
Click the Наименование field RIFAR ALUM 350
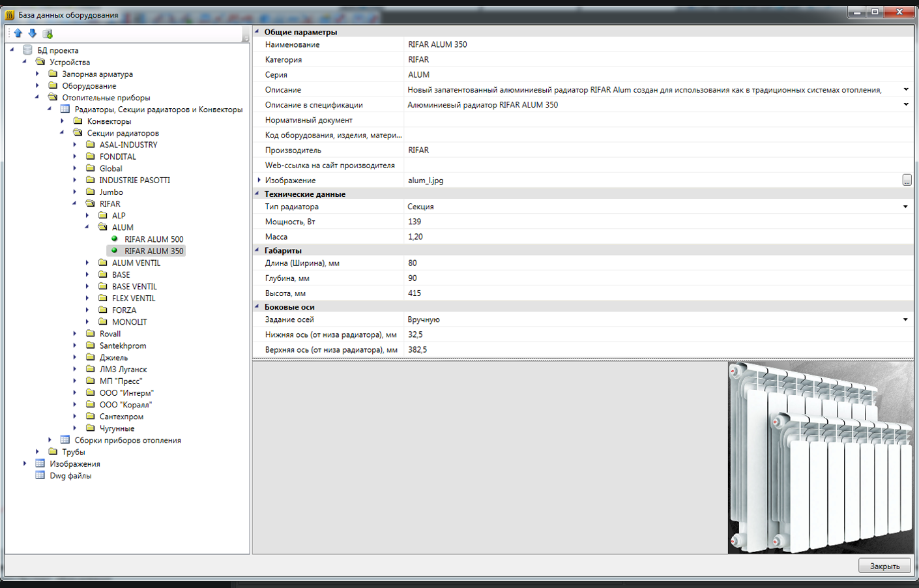pos(658,44)
